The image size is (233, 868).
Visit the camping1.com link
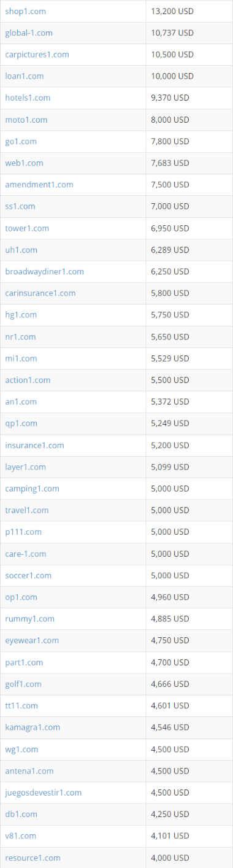tap(32, 489)
